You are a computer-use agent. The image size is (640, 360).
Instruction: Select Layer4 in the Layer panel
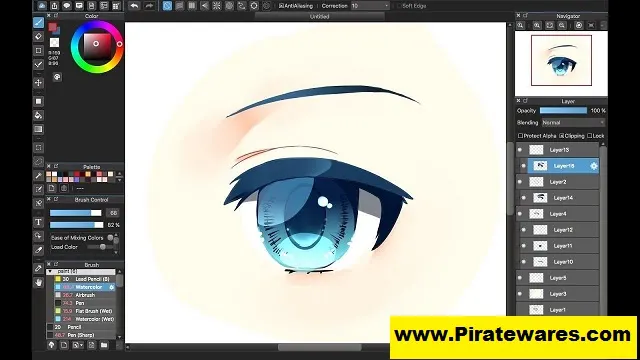tap(558, 214)
